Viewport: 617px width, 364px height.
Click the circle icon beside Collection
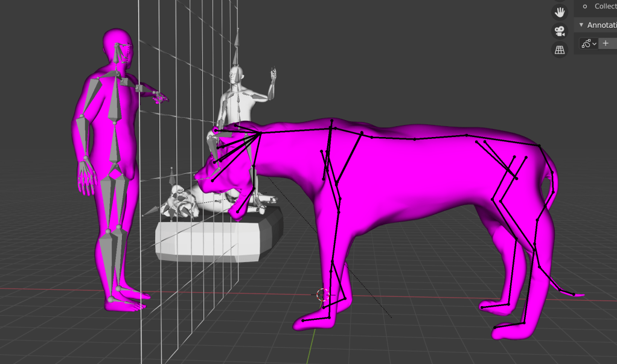coord(584,6)
